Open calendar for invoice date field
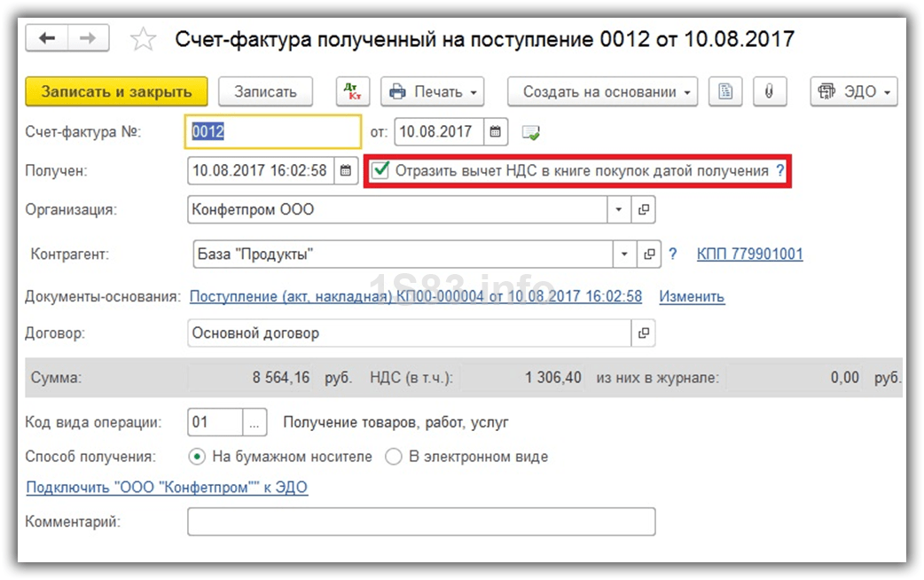This screenshot has height=580, width=924. (x=497, y=132)
